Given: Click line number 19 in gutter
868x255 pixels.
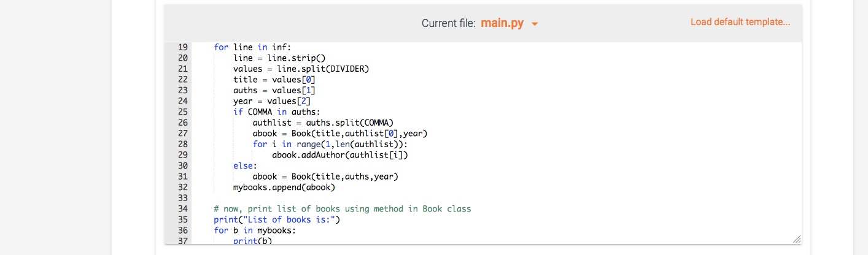Looking at the screenshot, I should tap(182, 47).
